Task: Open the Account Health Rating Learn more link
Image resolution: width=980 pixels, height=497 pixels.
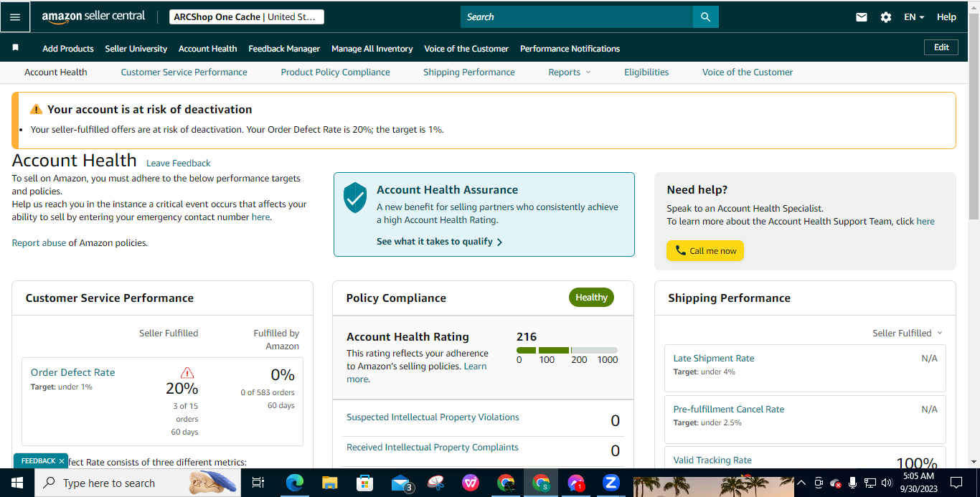Action: [x=416, y=372]
